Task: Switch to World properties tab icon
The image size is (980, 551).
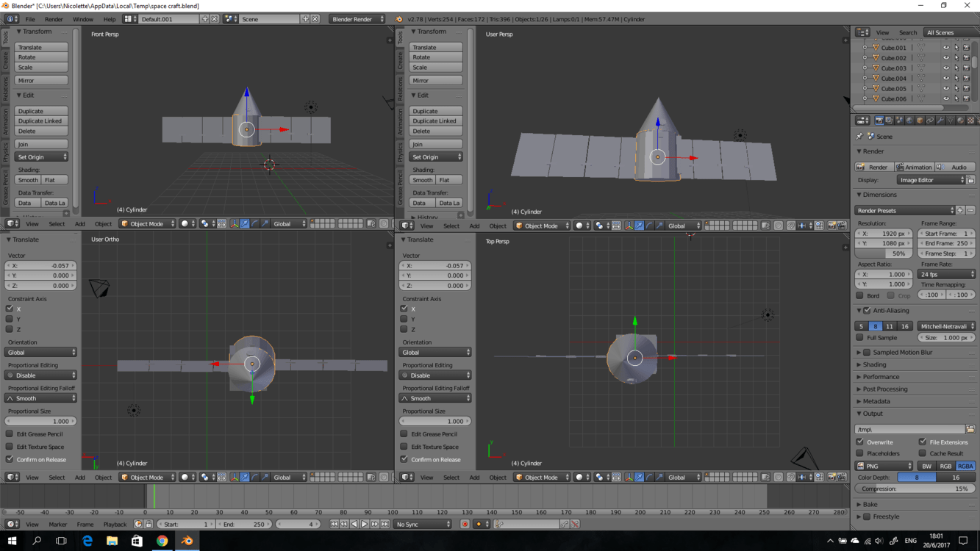Action: tap(909, 120)
